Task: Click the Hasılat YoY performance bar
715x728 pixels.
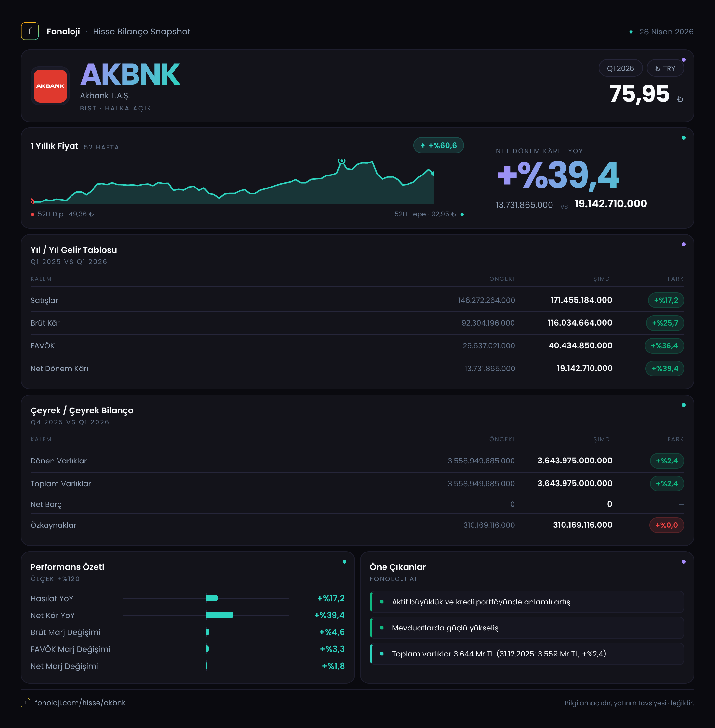Action: pos(212,598)
